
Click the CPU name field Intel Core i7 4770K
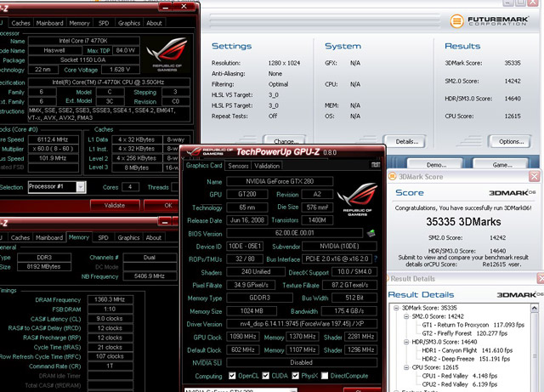pos(83,41)
